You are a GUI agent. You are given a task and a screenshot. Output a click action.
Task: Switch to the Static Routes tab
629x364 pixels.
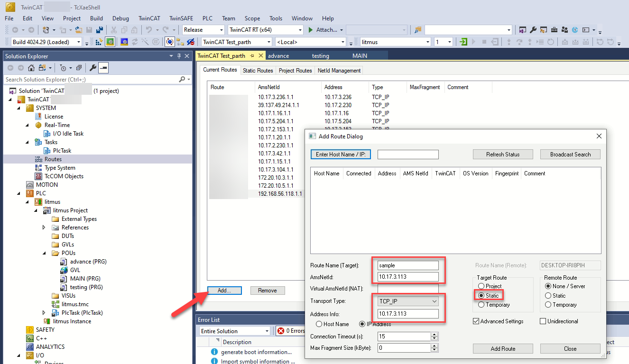(x=258, y=71)
